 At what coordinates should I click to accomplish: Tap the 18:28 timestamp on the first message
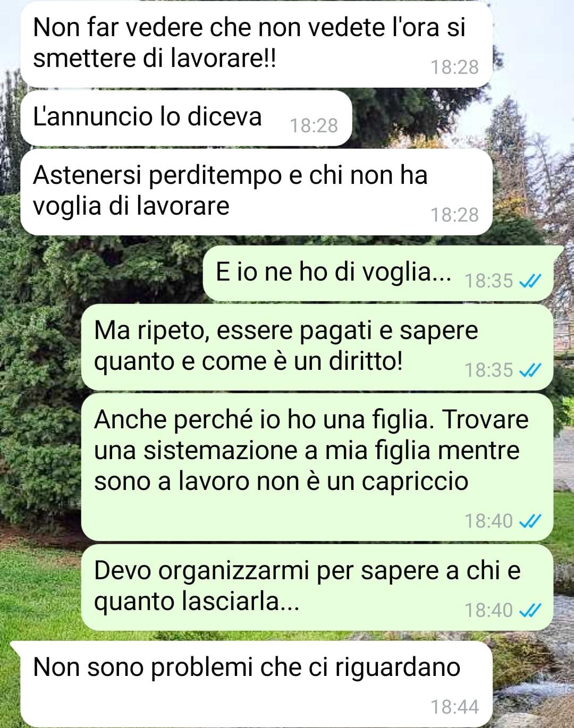click(x=454, y=67)
